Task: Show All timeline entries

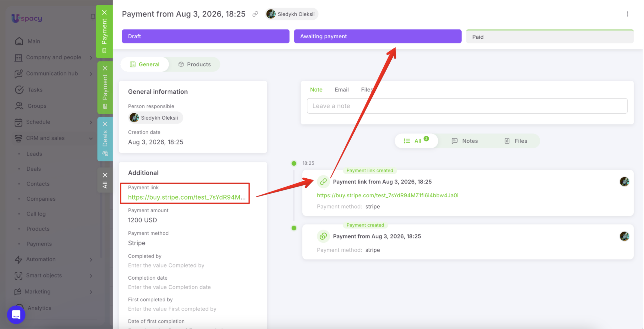Action: (x=416, y=141)
